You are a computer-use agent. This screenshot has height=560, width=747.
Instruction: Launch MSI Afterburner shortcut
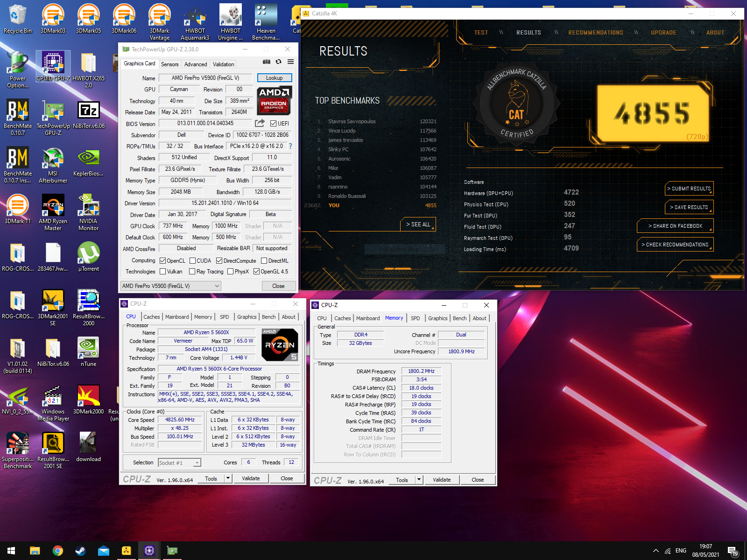click(53, 165)
